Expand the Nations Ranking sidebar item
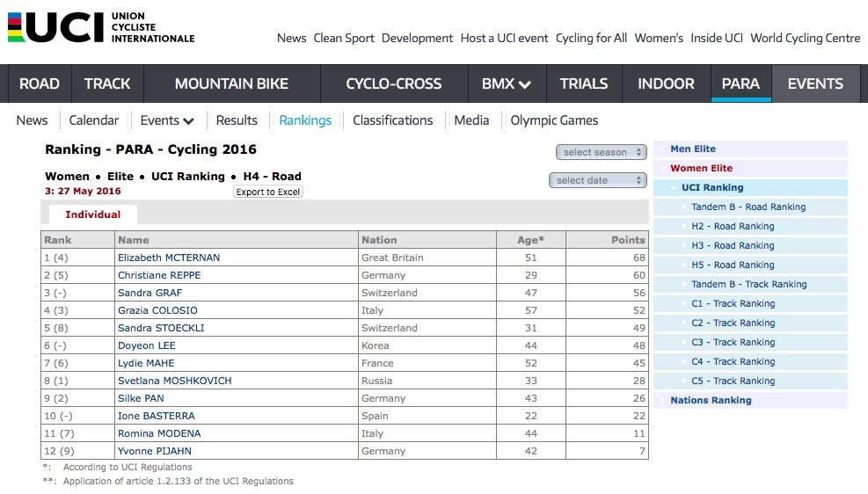The height and width of the screenshot is (494, 868). pyautogui.click(x=711, y=400)
